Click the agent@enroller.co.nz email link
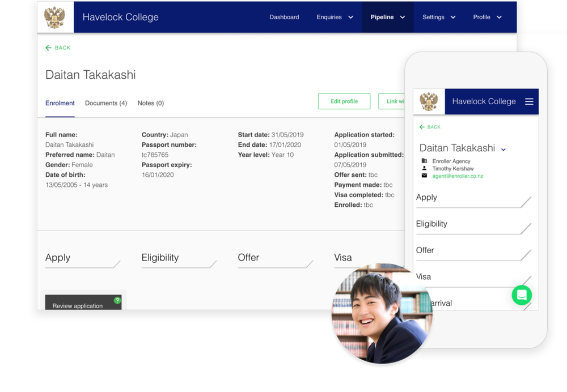Screen dimensions: 567x392 tap(458, 176)
